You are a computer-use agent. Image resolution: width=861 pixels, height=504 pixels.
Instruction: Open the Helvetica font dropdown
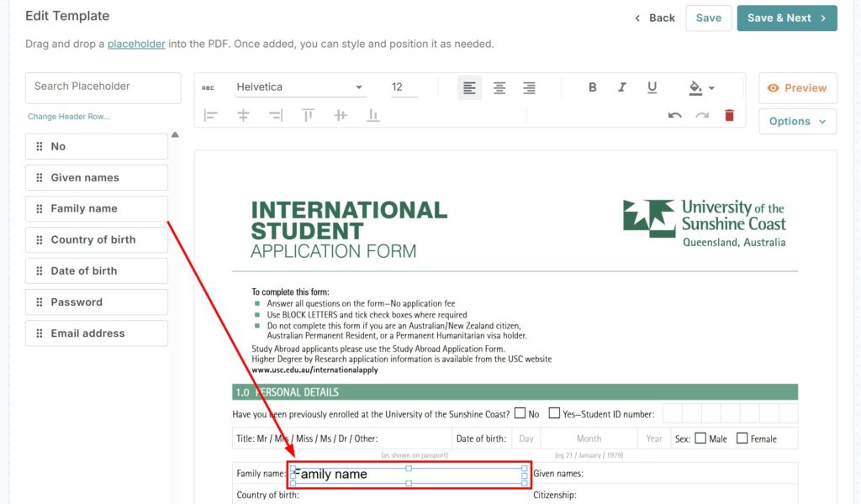pyautogui.click(x=299, y=87)
